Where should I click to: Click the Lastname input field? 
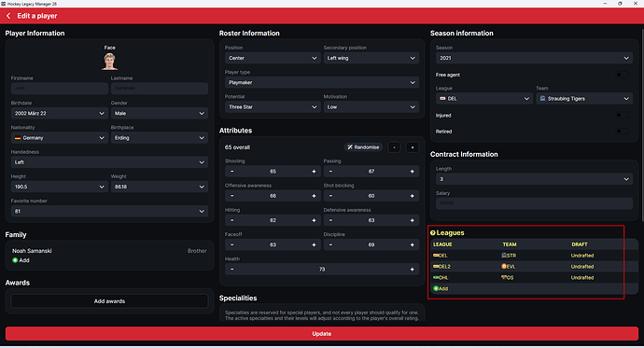point(160,89)
